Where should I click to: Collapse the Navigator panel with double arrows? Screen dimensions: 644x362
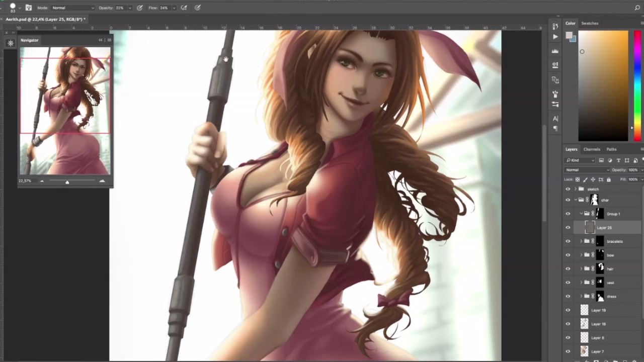pyautogui.click(x=101, y=40)
